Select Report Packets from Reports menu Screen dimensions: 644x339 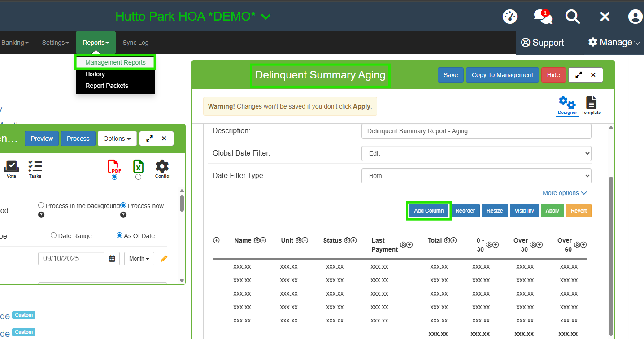[x=107, y=86]
